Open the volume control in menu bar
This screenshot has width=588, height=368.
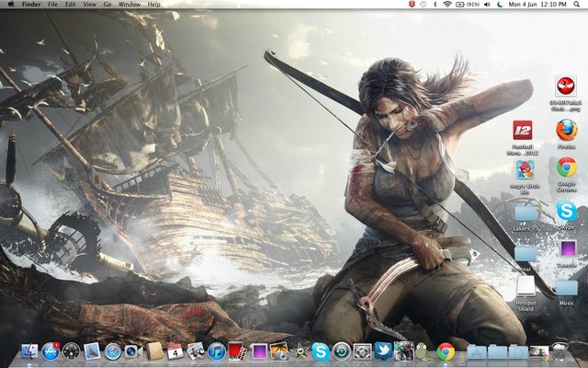click(488, 4)
